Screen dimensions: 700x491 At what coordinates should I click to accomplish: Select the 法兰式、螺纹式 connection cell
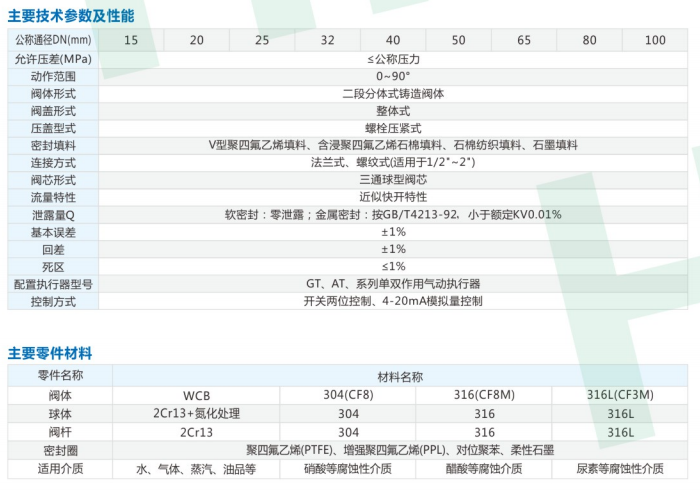coord(392,162)
